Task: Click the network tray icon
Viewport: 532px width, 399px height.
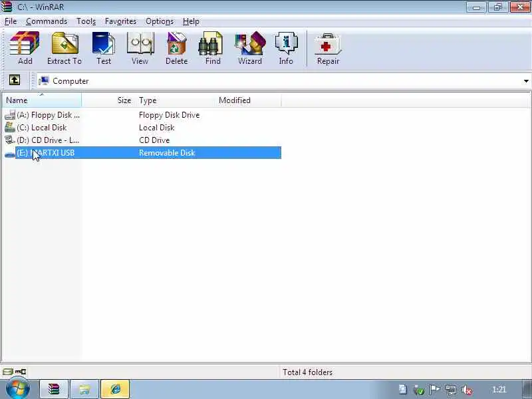Action: point(451,390)
